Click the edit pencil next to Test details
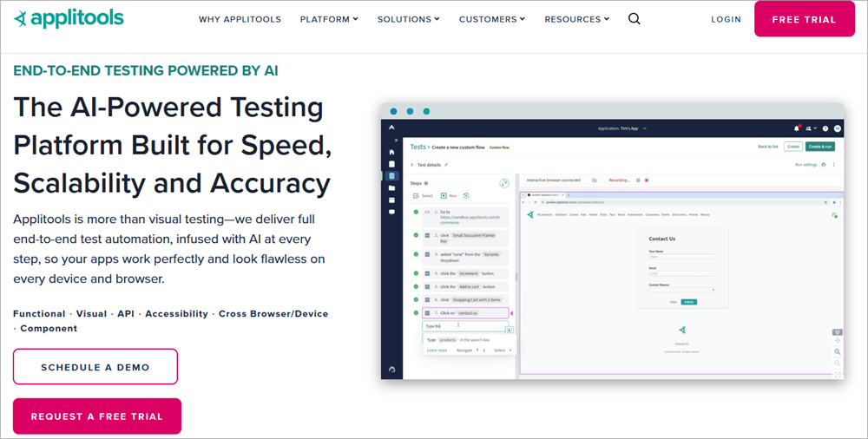Viewport: 868px width, 439px height. [446, 164]
